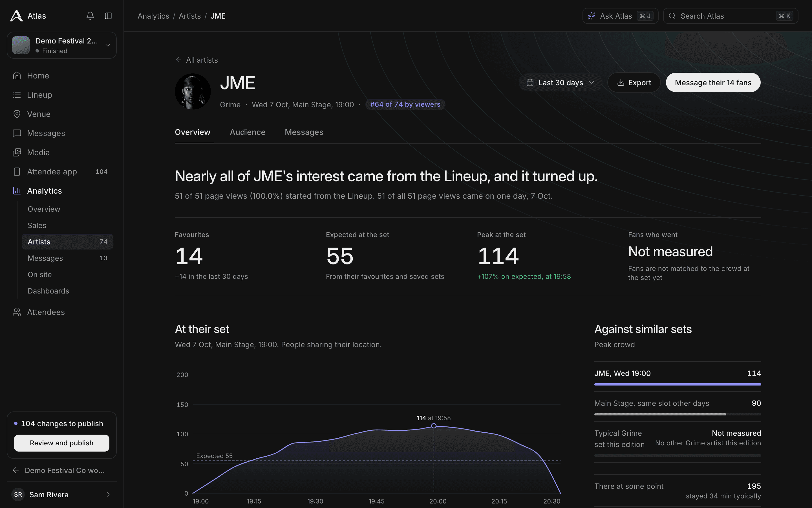Click the Against similar sets heading
812x508 pixels.
[643, 329]
